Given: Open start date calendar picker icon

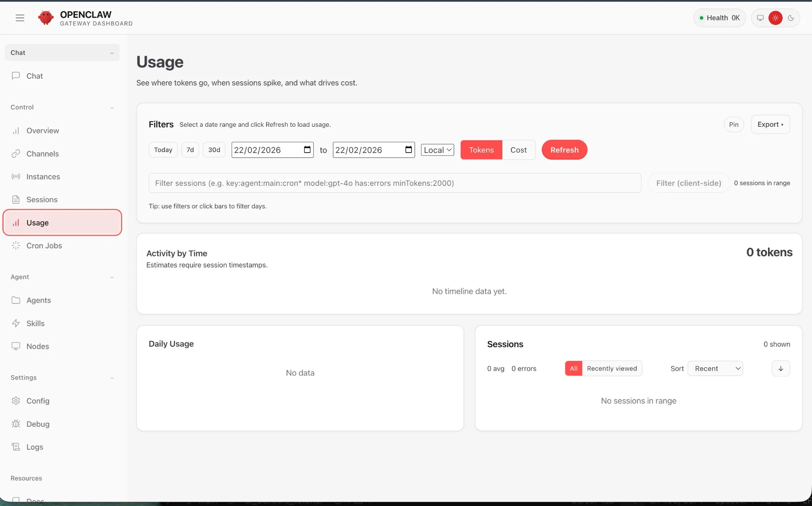Looking at the screenshot, I should pos(307,149).
